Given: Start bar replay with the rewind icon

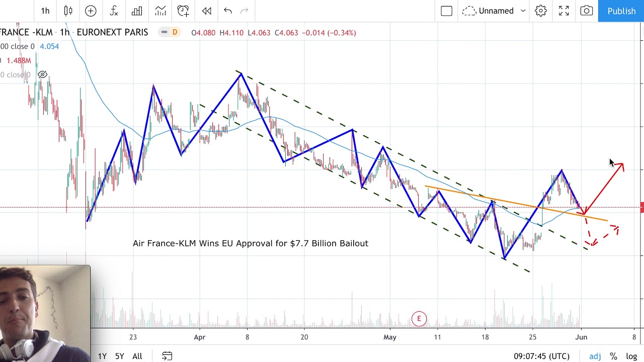Looking at the screenshot, I should click(206, 11).
